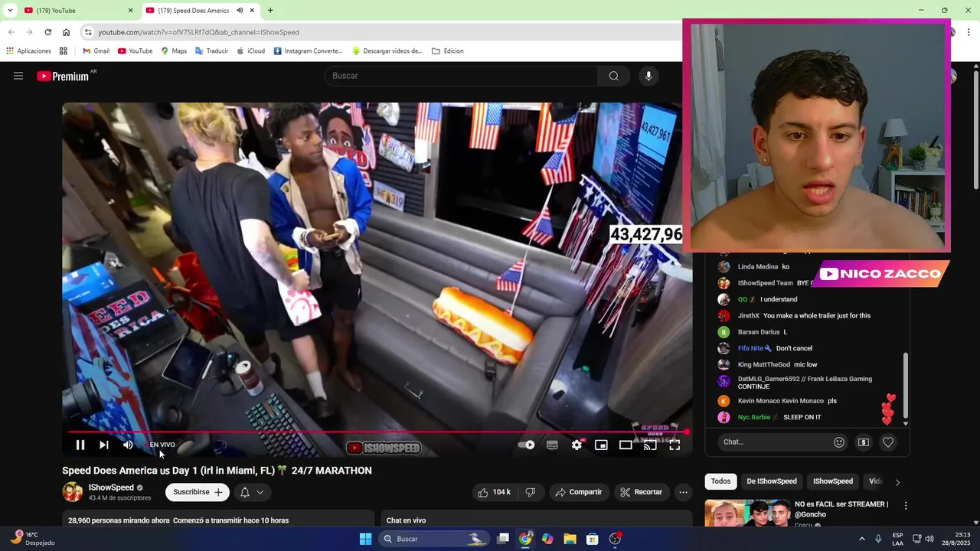Open NO es FACIL ser STREAMER thumbnail
The image size is (980, 551).
coord(746,513)
